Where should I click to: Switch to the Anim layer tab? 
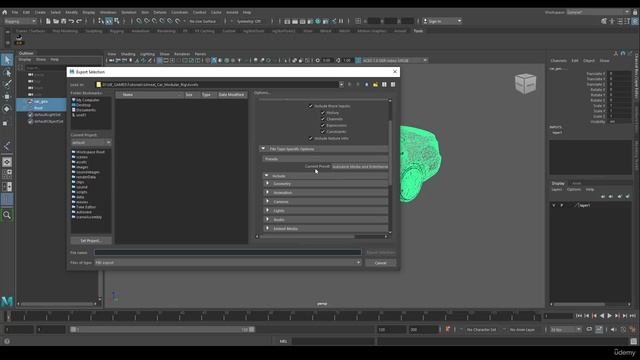click(576, 184)
